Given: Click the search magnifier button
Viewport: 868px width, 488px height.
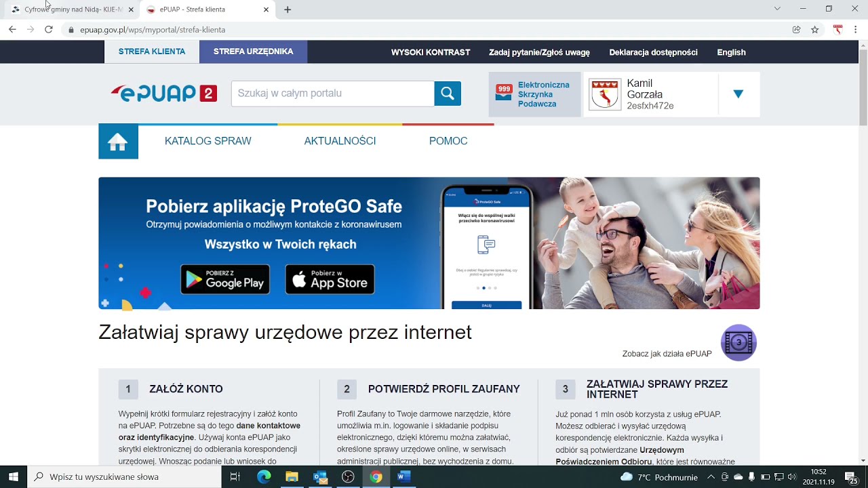Looking at the screenshot, I should pyautogui.click(x=448, y=94).
